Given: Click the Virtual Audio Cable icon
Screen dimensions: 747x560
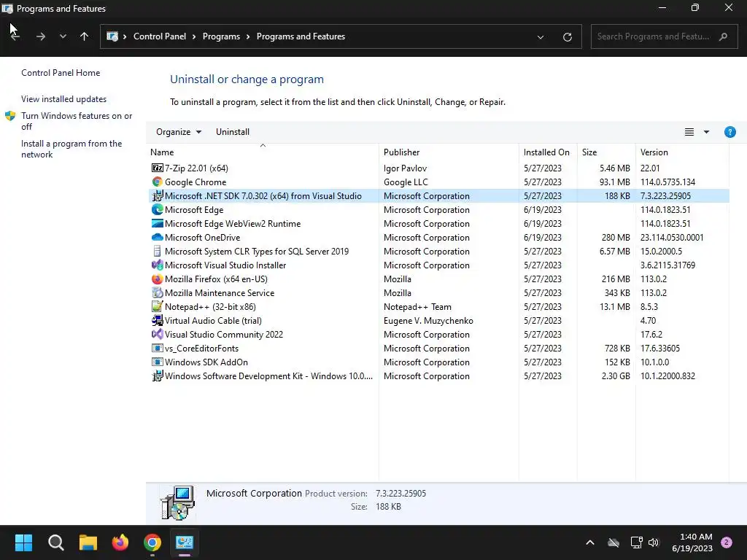Looking at the screenshot, I should 158,321.
